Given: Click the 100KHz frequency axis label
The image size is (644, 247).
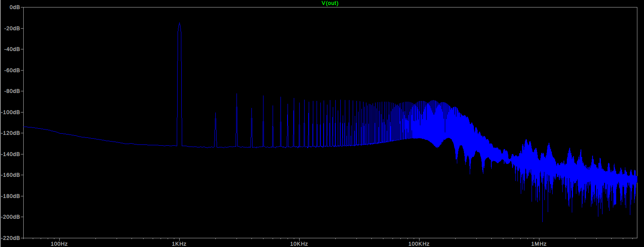Looking at the screenshot, I should pos(419,244).
